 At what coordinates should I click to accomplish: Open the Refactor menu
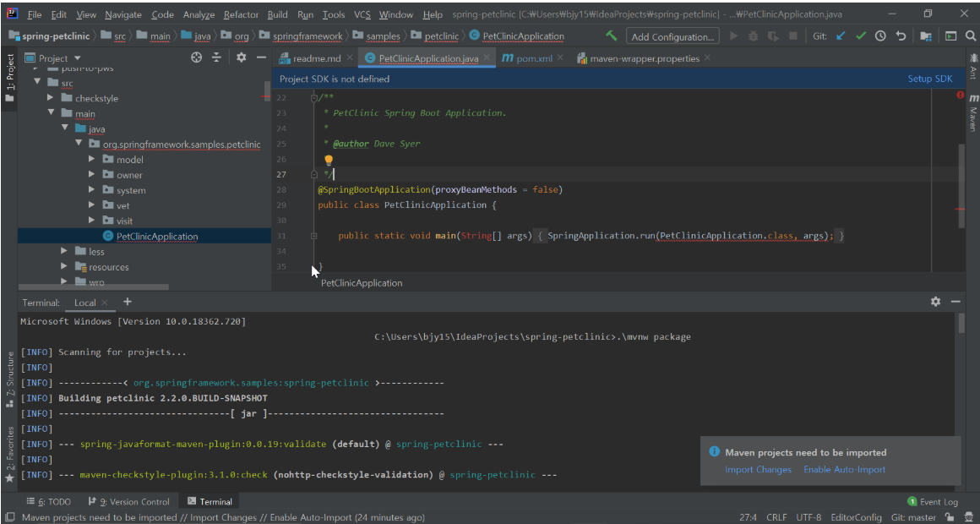click(x=241, y=14)
